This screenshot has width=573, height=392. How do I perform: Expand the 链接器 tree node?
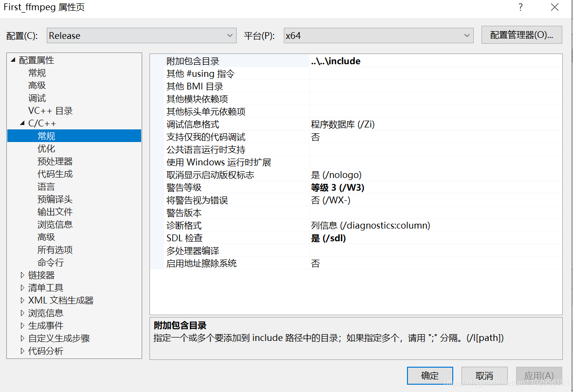(22, 275)
